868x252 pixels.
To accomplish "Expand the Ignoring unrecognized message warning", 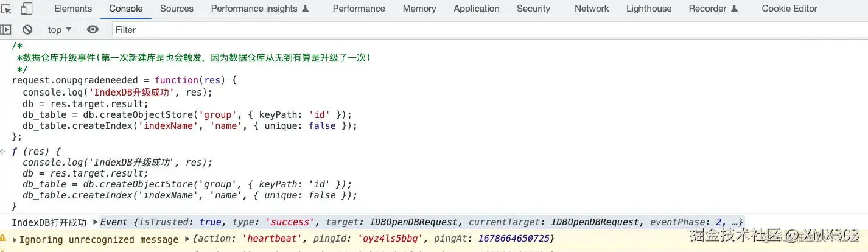I will pyautogui.click(x=15, y=239).
